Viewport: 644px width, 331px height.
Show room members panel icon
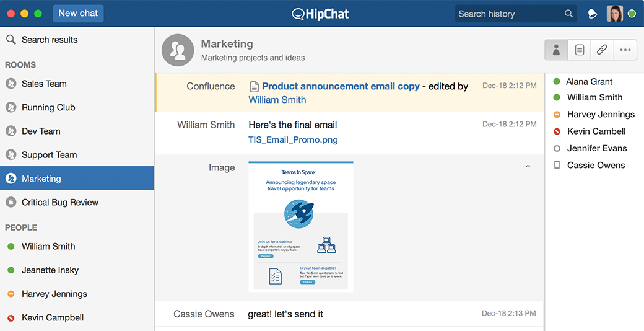pyautogui.click(x=557, y=50)
